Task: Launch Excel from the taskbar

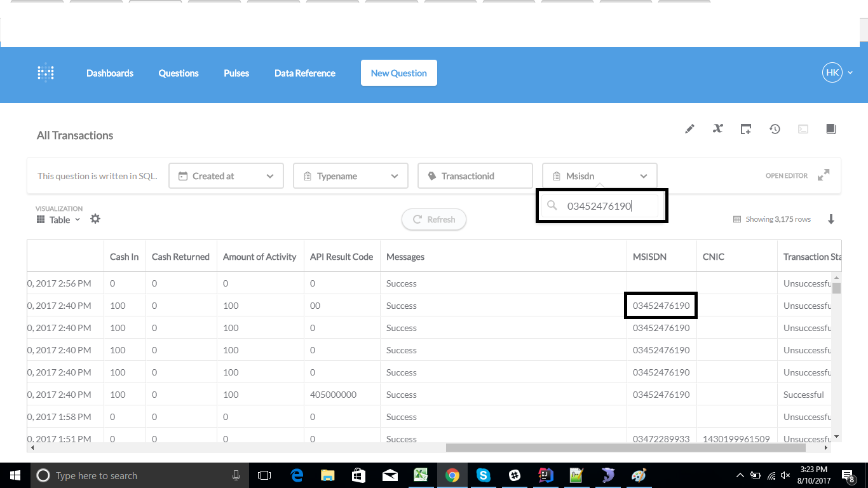Action: (421, 475)
